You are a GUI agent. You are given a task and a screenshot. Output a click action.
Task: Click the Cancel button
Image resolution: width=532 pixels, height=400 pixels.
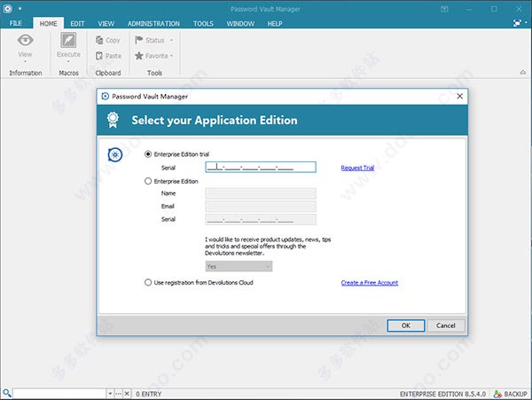[445, 325]
